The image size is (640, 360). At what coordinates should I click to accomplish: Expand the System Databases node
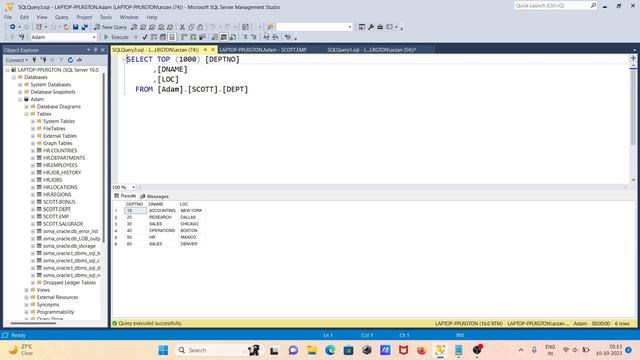tap(20, 84)
